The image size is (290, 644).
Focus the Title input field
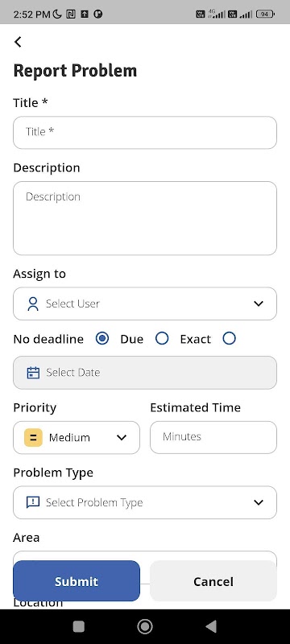[x=145, y=132]
